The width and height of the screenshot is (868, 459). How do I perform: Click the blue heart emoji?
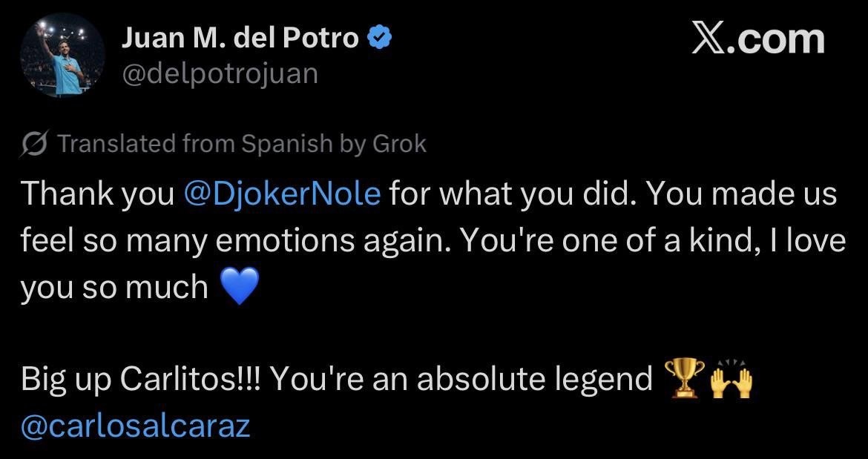[239, 288]
